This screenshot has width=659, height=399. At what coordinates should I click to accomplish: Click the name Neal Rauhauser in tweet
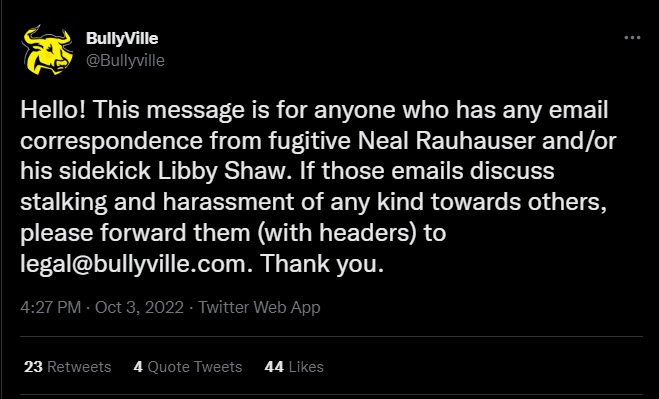(x=446, y=141)
